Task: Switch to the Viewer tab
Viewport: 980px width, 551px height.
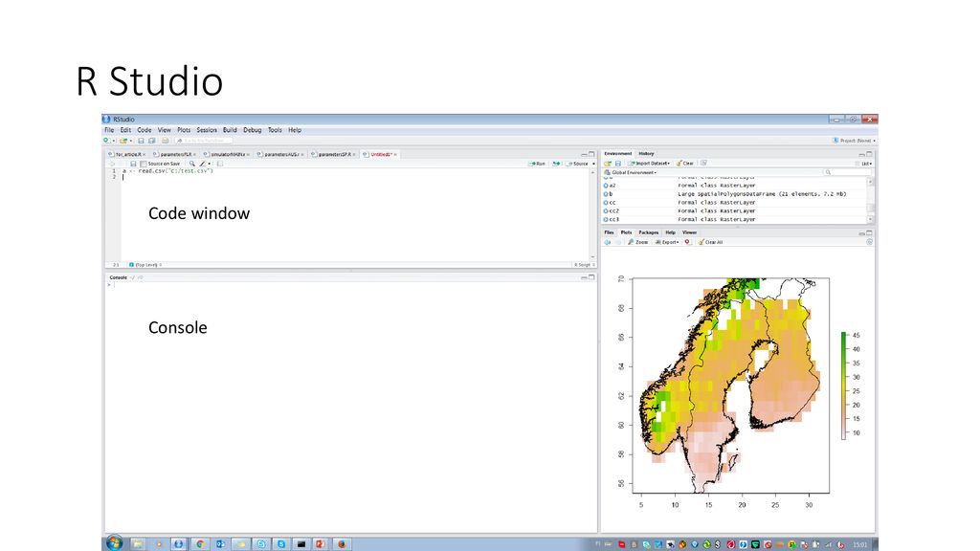Action: tap(689, 232)
